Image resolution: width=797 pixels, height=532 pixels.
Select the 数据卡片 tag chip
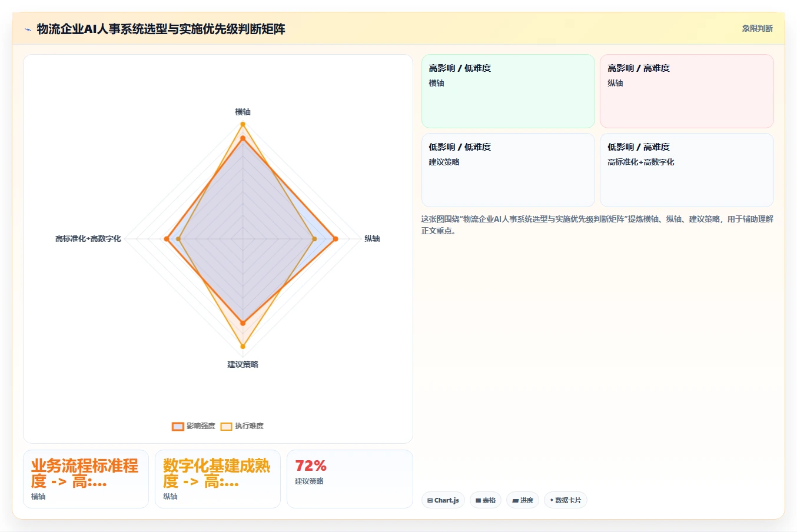566,500
